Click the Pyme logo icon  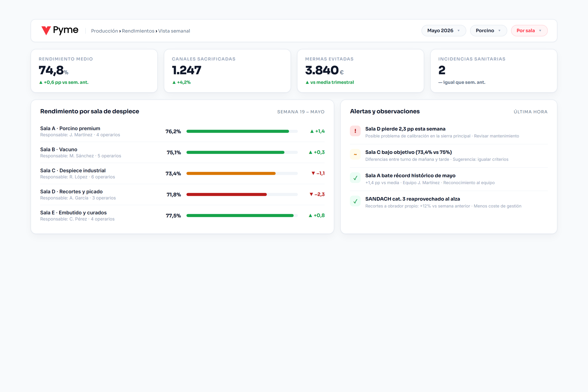[46, 30]
